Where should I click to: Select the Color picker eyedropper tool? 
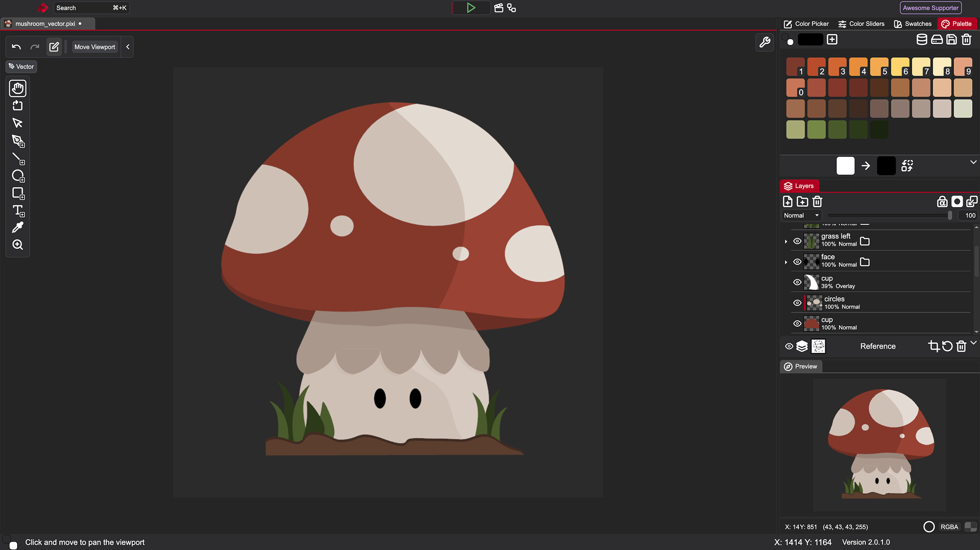[18, 227]
